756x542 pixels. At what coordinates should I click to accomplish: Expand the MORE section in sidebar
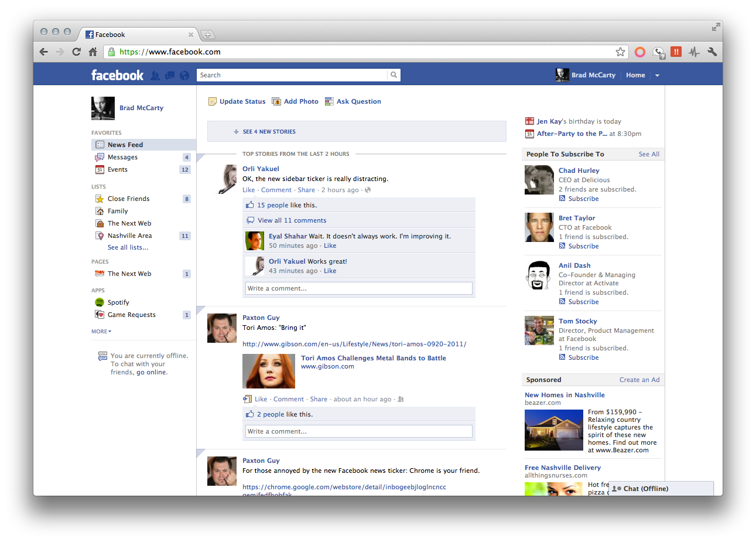(101, 331)
